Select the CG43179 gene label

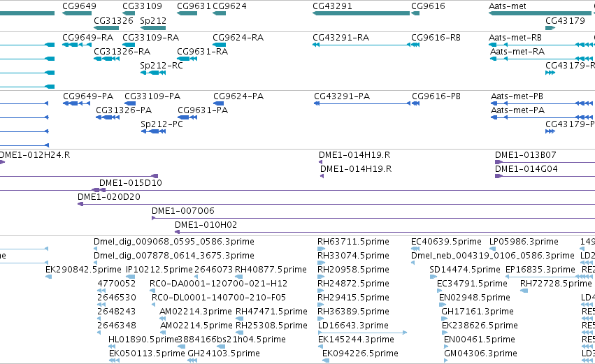[565, 20]
